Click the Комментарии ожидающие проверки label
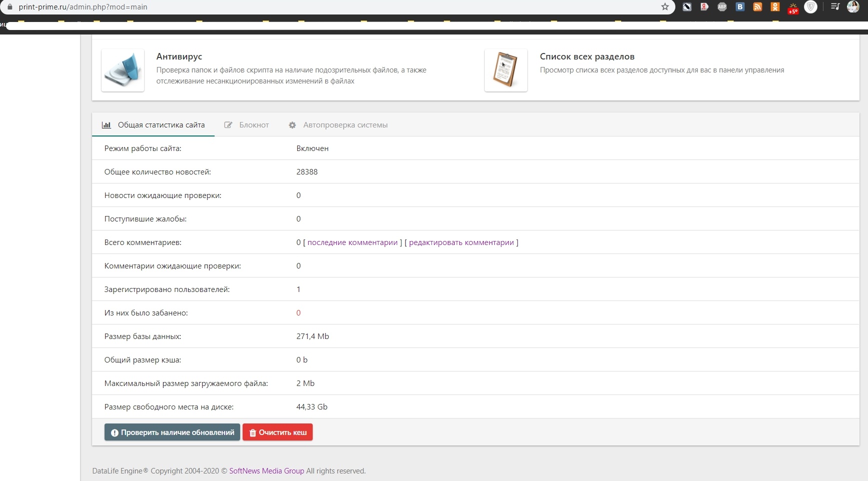This screenshot has width=868, height=481. coord(173,266)
